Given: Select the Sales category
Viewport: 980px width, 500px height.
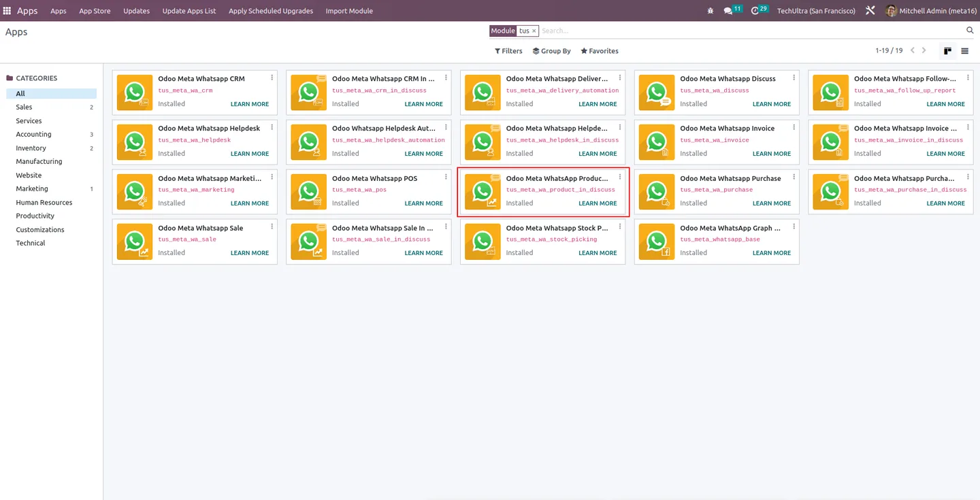Looking at the screenshot, I should point(52,107).
